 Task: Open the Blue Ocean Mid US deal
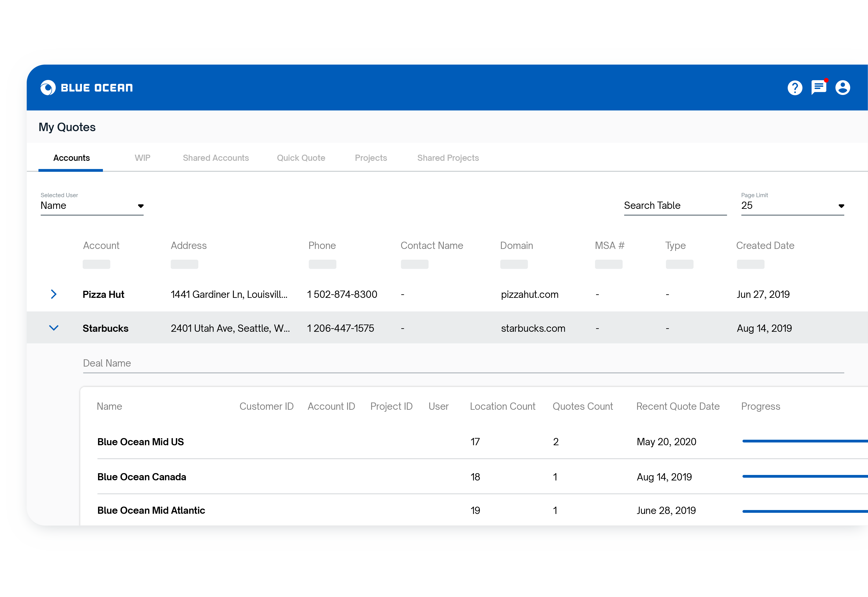point(140,442)
